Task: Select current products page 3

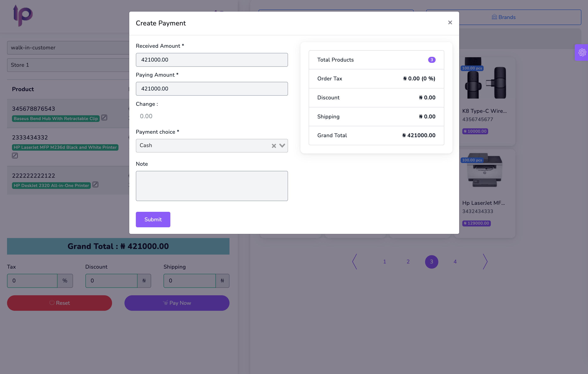Action: coord(432,262)
